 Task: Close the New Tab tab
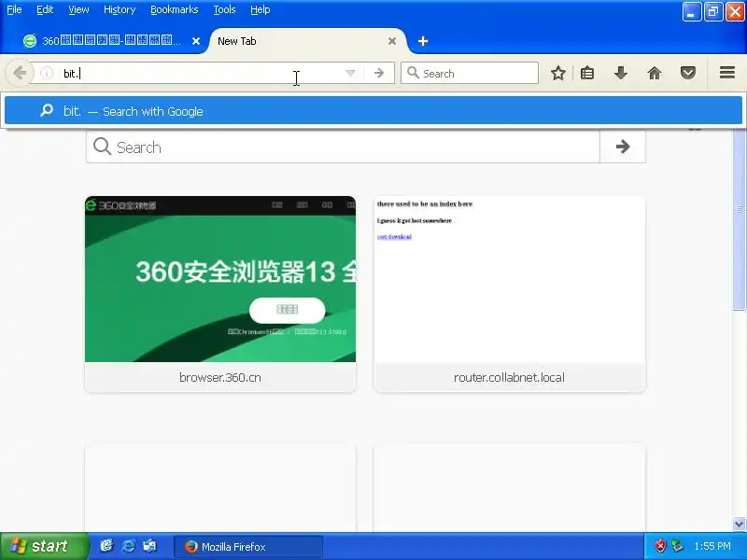392,41
